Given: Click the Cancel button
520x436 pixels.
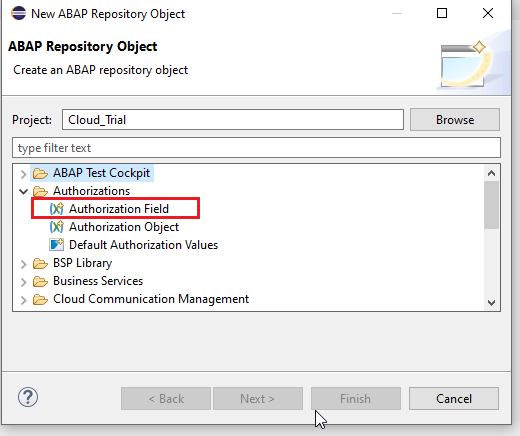Looking at the screenshot, I should tap(454, 399).
